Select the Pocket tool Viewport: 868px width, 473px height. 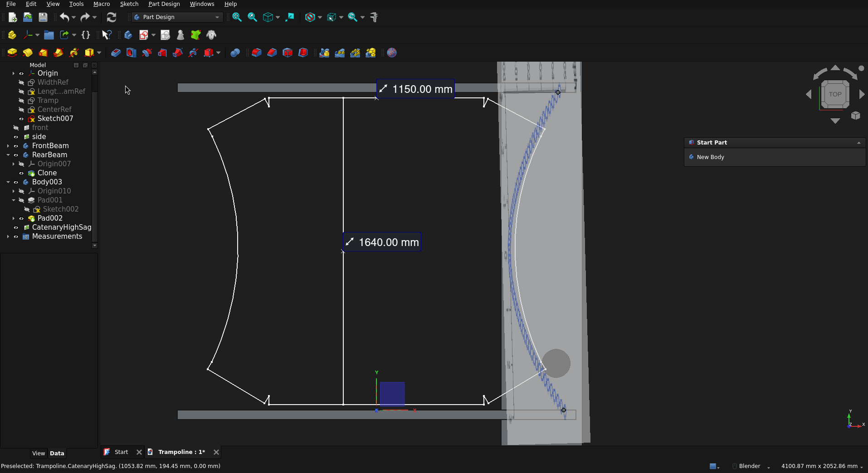[116, 53]
